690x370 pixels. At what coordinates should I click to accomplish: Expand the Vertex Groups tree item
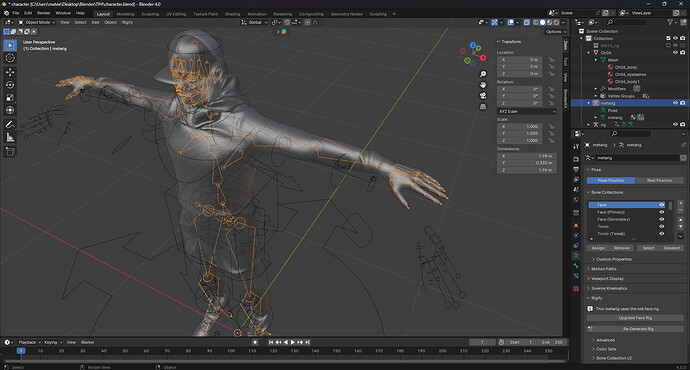pyautogui.click(x=596, y=96)
